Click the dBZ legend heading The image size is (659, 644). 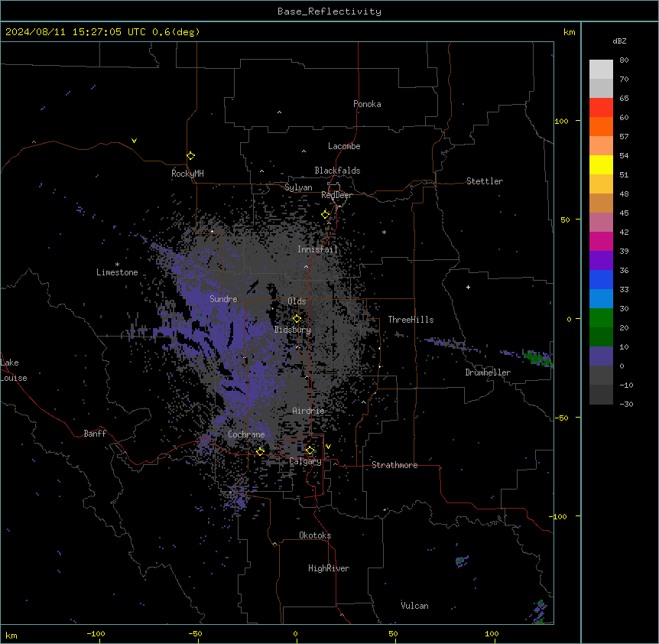(619, 41)
